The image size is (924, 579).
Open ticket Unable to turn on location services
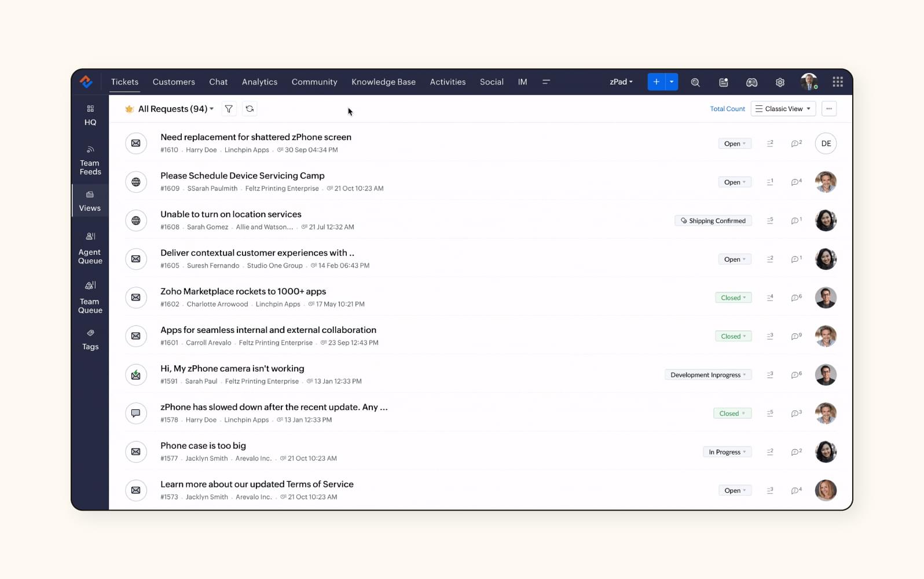(231, 214)
